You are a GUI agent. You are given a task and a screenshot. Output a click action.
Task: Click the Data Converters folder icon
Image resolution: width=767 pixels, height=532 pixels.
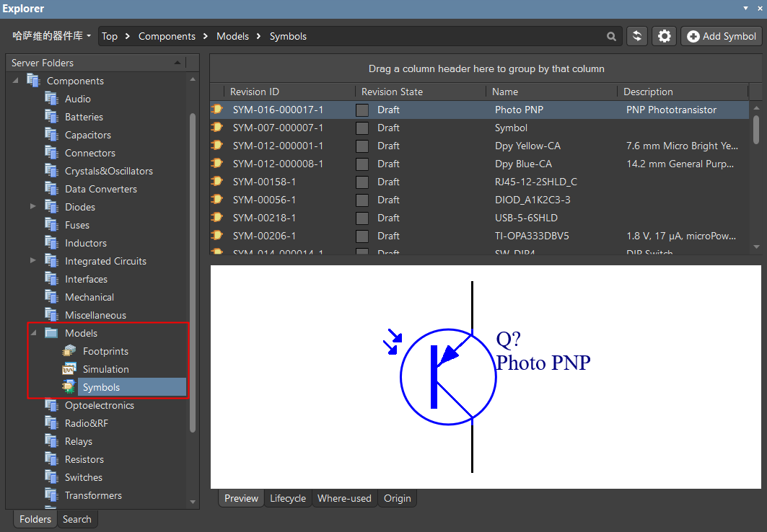pos(51,189)
